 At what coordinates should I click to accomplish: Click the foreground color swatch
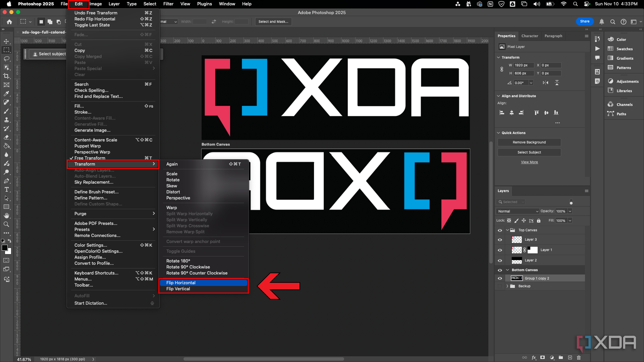5,248
